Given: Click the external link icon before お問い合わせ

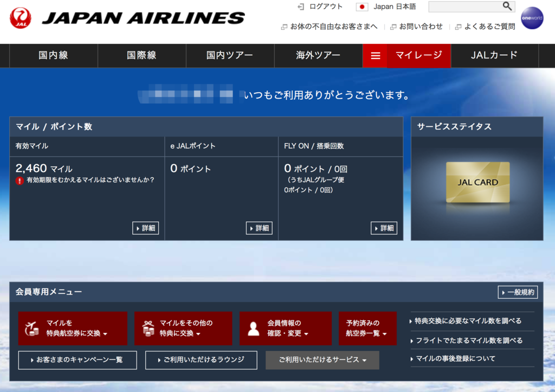Looking at the screenshot, I should point(393,27).
